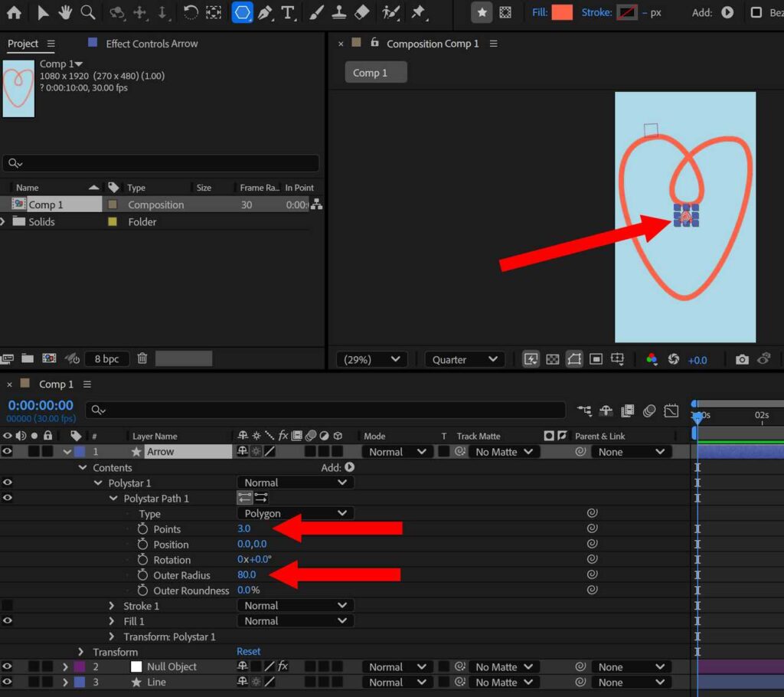Click the exposure value +0.0
This screenshot has width=784, height=697.
[x=697, y=360]
